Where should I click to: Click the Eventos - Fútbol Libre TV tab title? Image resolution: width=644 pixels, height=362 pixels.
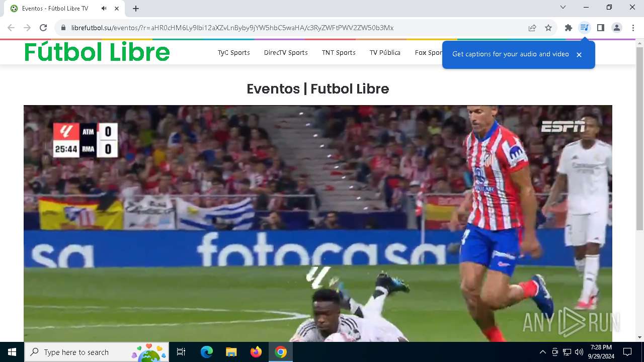point(55,9)
